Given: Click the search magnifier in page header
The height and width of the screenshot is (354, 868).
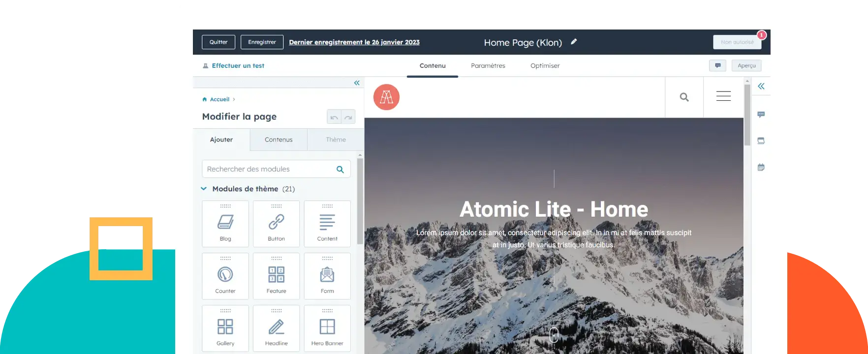Looking at the screenshot, I should tap(684, 97).
